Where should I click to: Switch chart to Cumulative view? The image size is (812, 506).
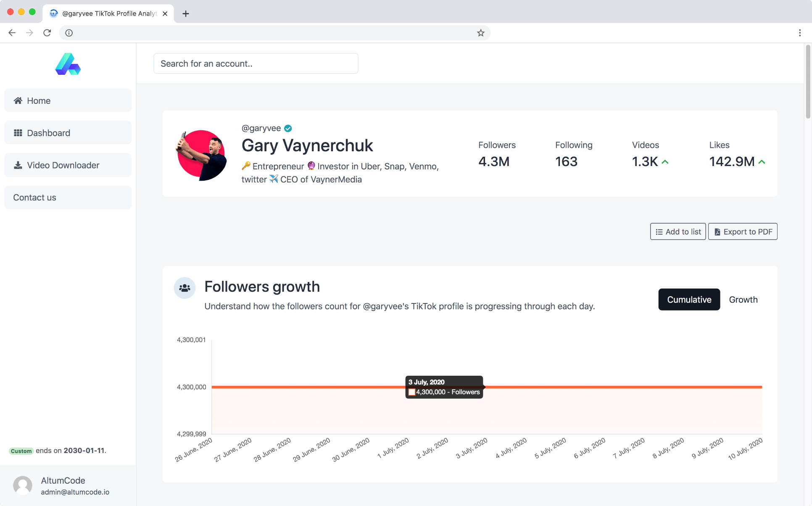point(689,300)
